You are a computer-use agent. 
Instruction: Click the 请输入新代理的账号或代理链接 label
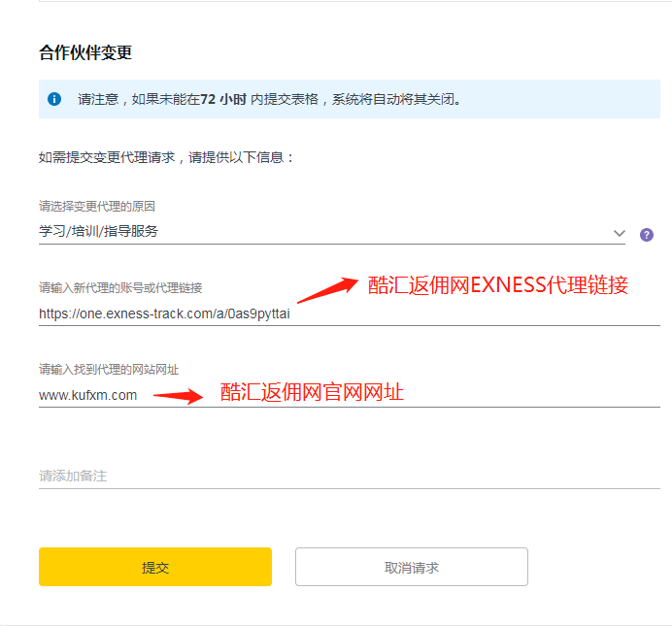[x=120, y=287]
